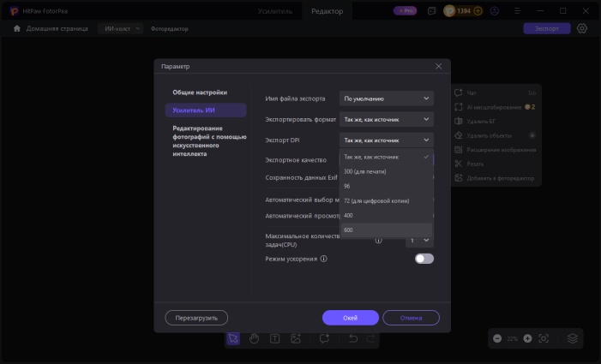The width and height of the screenshot is (601, 364).
Task: Click the Экспорт button
Action: (547, 29)
